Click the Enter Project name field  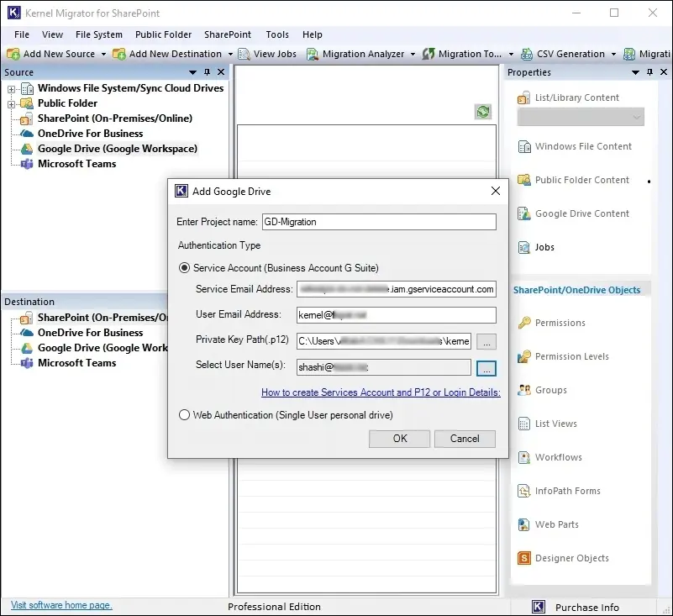pyautogui.click(x=378, y=223)
